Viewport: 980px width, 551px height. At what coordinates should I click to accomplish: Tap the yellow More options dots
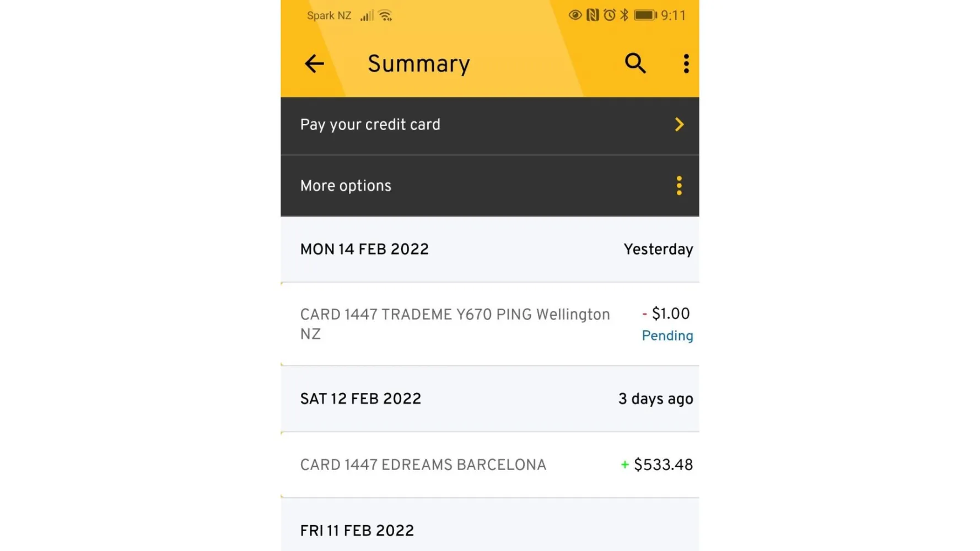pyautogui.click(x=679, y=186)
